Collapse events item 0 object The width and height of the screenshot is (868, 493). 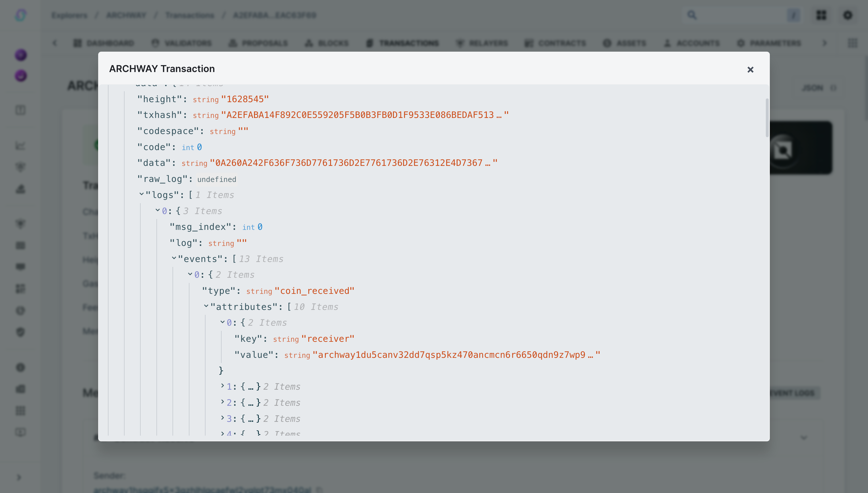pos(190,274)
